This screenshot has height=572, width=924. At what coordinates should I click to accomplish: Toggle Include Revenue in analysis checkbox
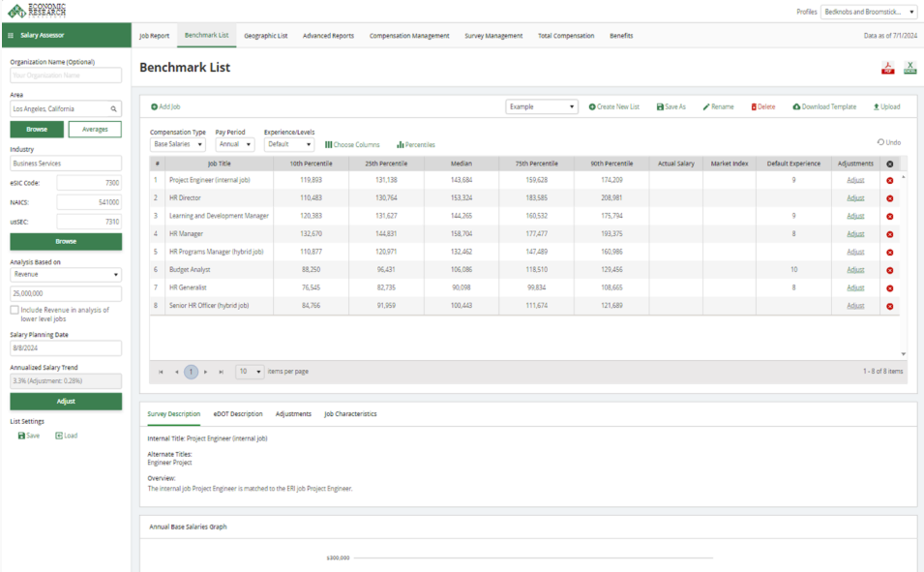[x=15, y=310]
